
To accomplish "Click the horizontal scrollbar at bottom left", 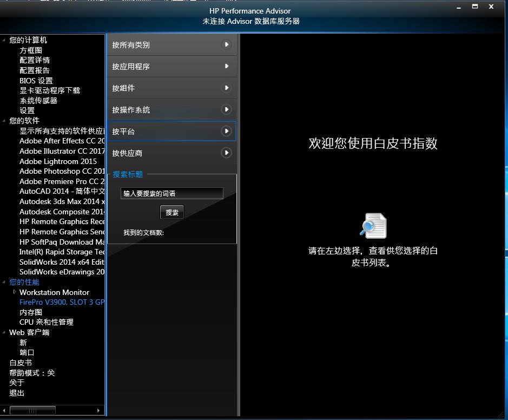I will (x=32, y=410).
